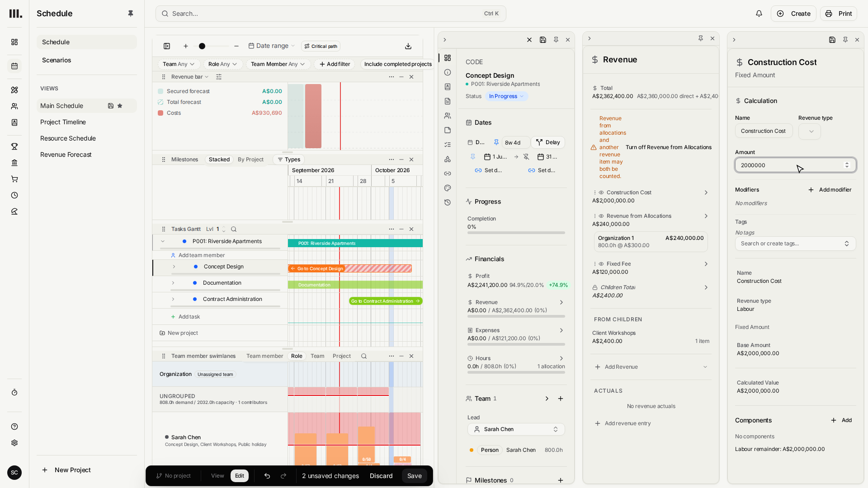Select the By Project milestones tab
The width and height of the screenshot is (868, 488).
tap(250, 160)
